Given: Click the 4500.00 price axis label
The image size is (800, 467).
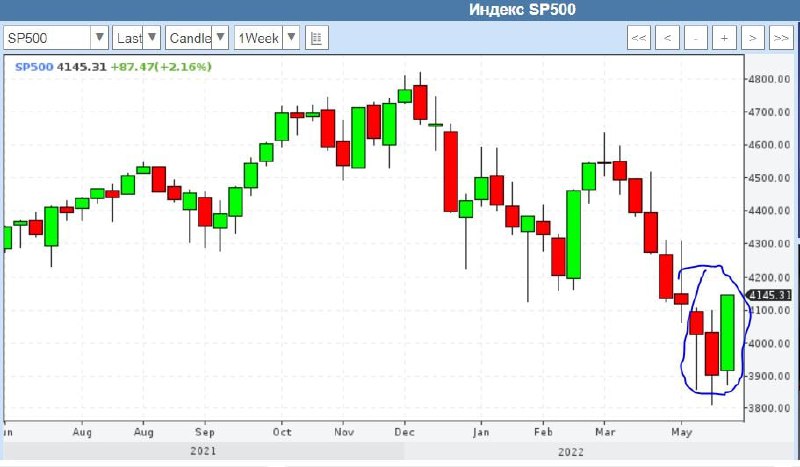Looking at the screenshot, I should [769, 178].
